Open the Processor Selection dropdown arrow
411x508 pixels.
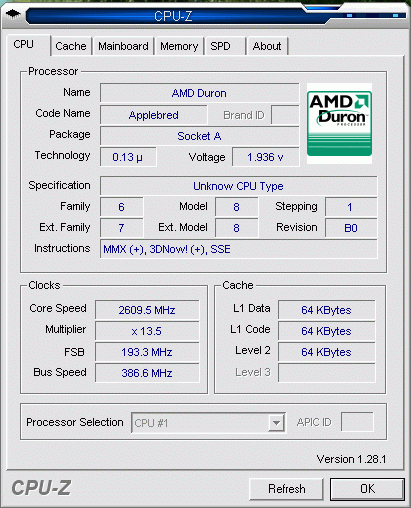[x=276, y=423]
